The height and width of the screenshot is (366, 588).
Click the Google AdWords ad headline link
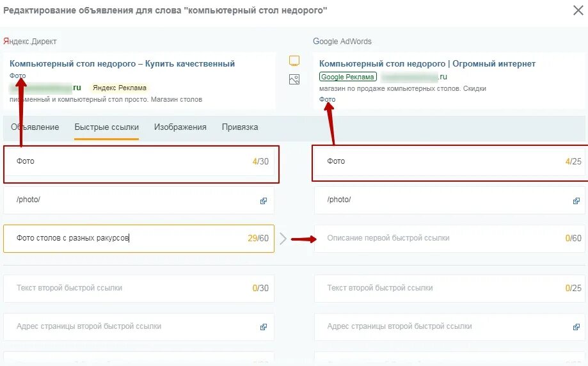click(x=427, y=64)
